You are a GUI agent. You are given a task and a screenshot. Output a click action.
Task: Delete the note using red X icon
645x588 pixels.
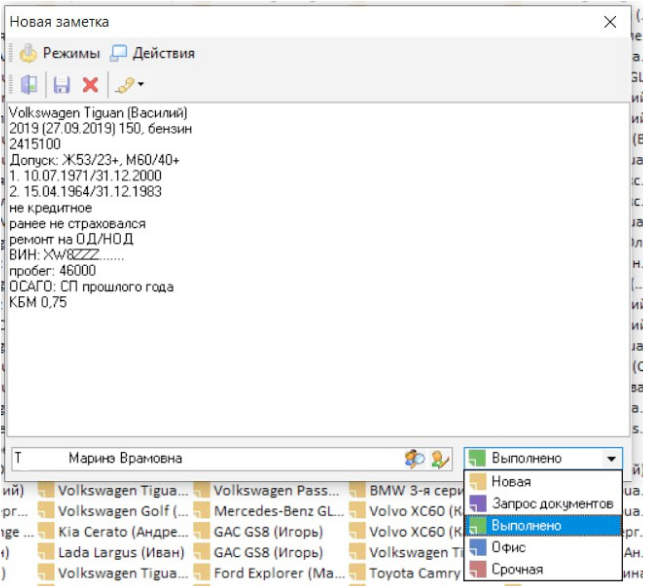90,85
